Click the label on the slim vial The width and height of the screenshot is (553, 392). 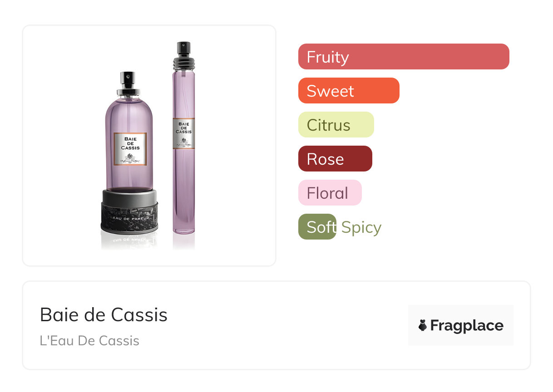point(184,133)
